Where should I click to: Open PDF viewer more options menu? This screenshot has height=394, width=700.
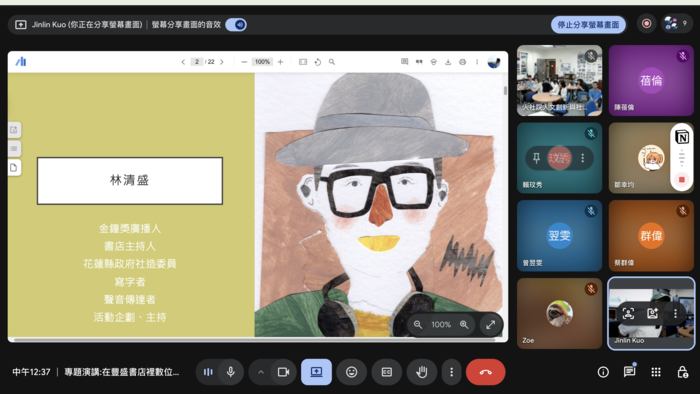pos(477,62)
